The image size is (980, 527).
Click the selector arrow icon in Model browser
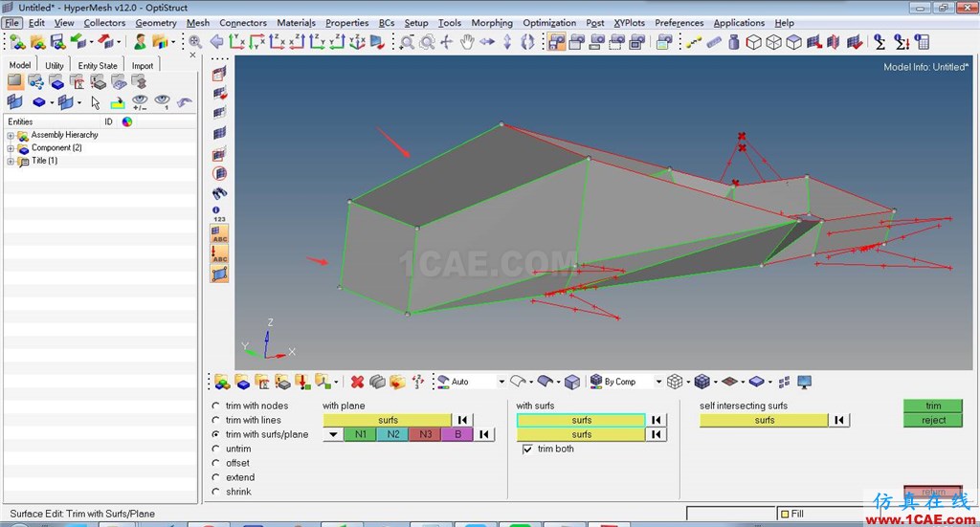(95, 101)
